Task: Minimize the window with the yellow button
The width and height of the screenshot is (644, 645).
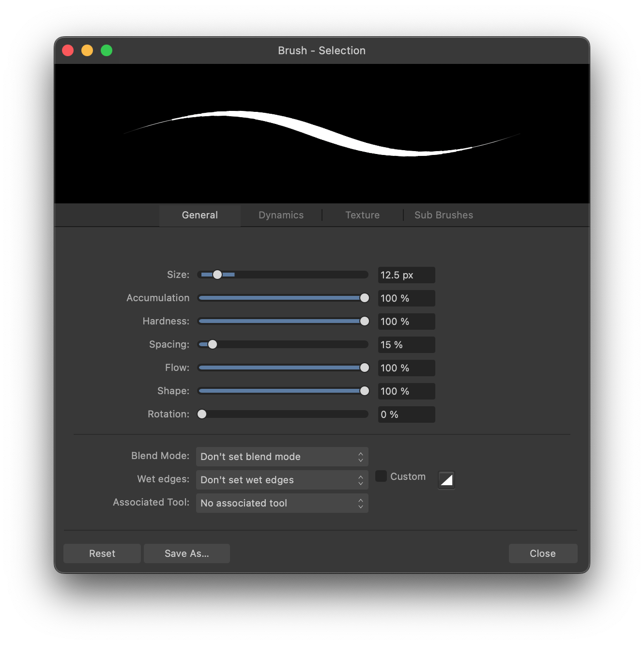Action: coord(87,50)
